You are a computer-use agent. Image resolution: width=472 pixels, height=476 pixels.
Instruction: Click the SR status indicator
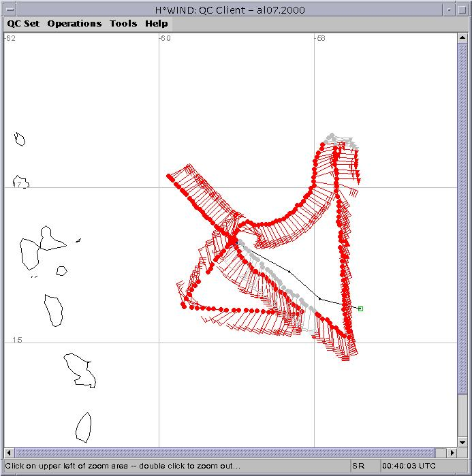(358, 466)
